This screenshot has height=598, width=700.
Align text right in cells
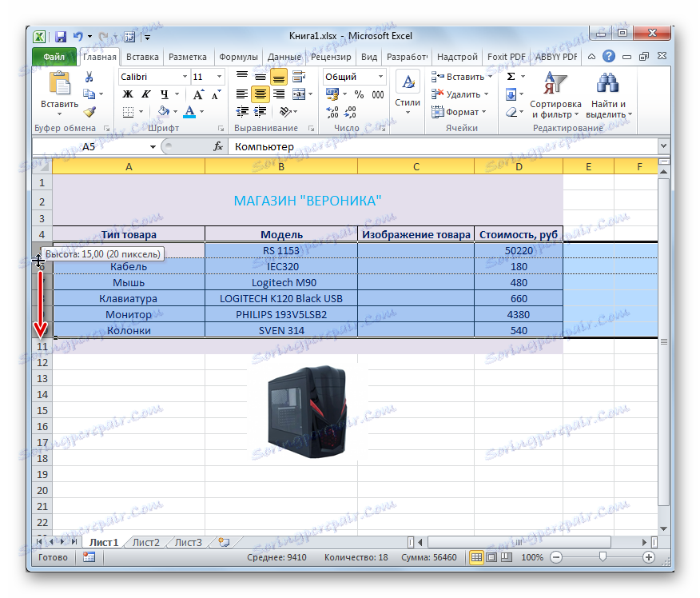click(279, 94)
